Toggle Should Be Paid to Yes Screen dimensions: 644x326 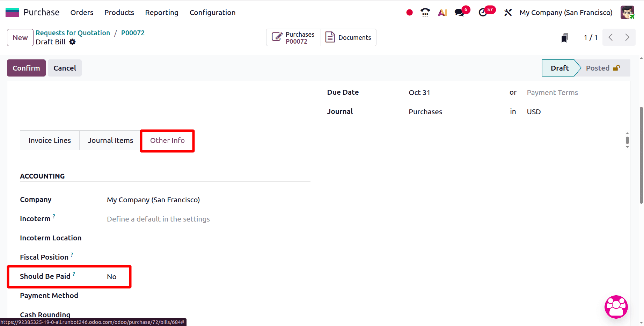(x=111, y=276)
